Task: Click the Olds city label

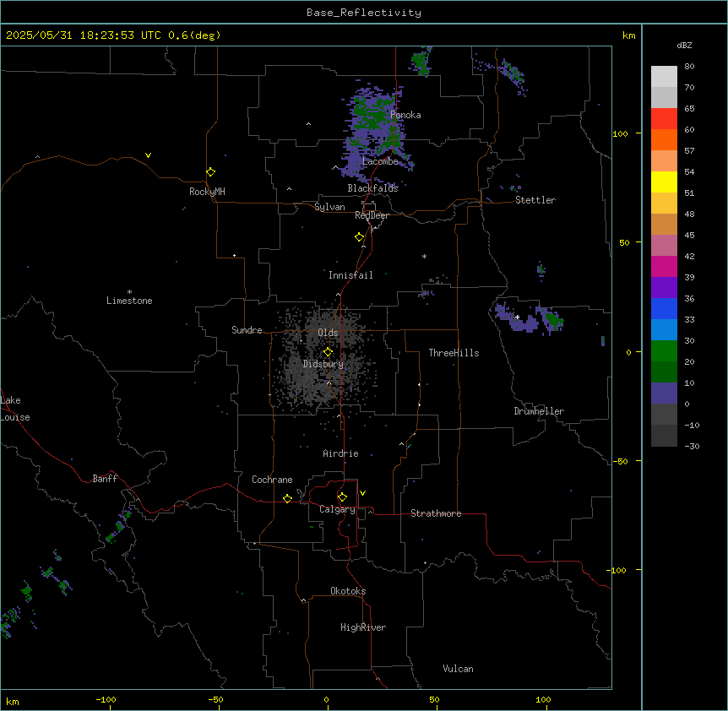Action: (x=328, y=333)
